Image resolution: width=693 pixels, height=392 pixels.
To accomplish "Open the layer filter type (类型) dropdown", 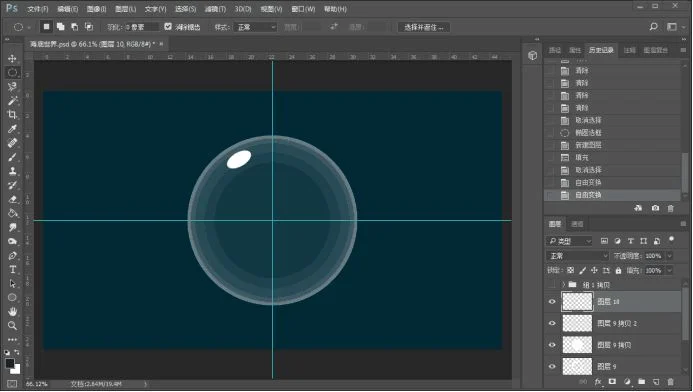I will pyautogui.click(x=569, y=241).
